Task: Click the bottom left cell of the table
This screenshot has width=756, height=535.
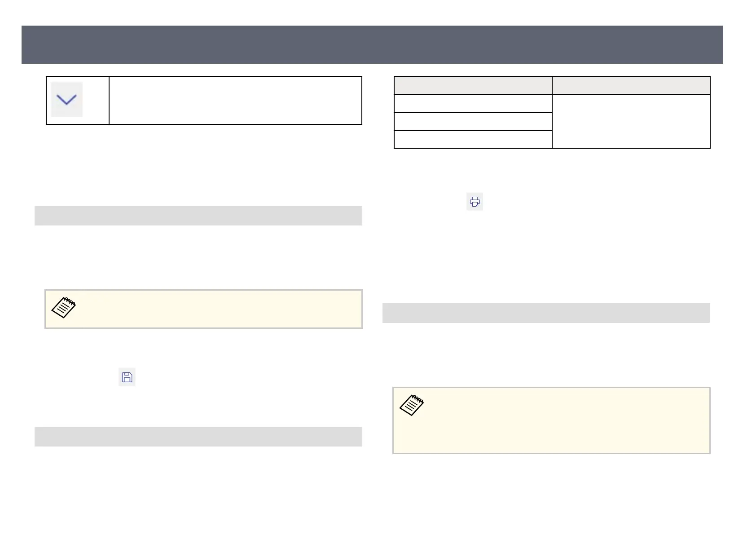Action: click(x=473, y=139)
